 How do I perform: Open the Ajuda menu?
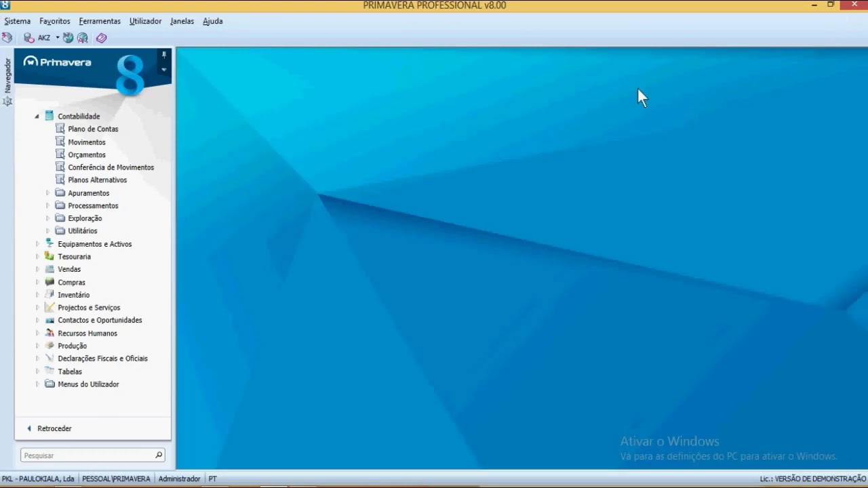coord(213,21)
